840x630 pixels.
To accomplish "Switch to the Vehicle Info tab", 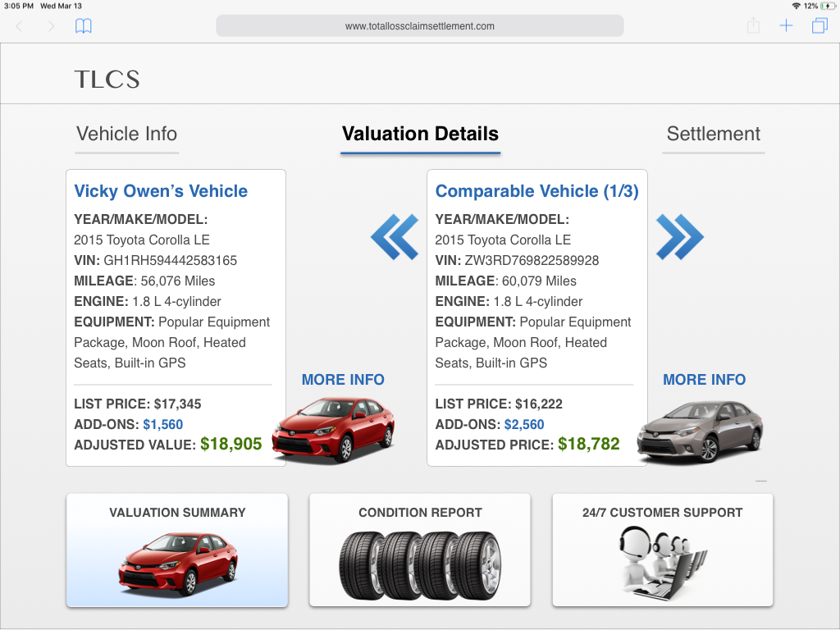I will tap(126, 134).
